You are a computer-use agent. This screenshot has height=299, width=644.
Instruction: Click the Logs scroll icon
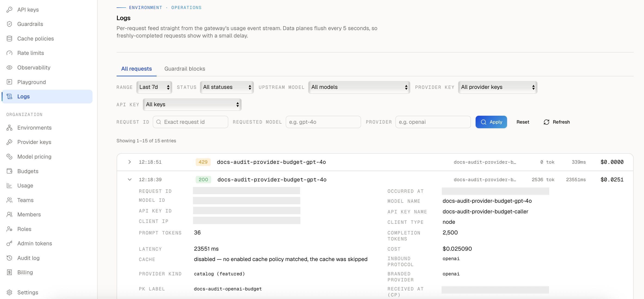9,96
